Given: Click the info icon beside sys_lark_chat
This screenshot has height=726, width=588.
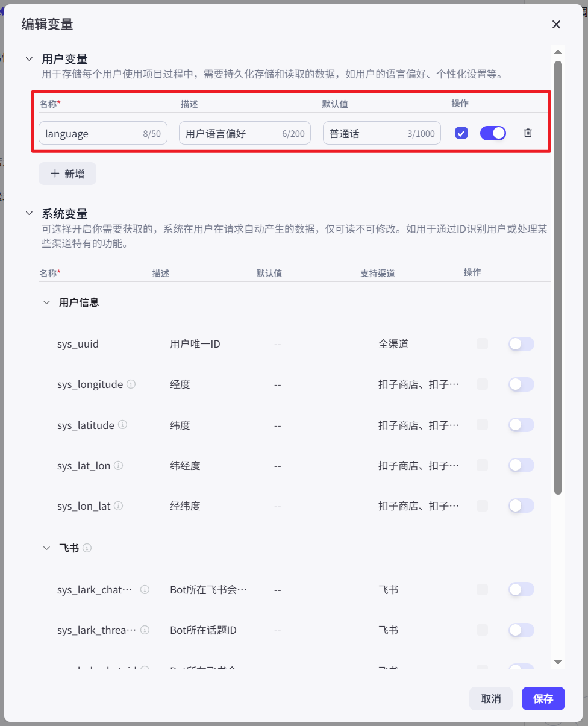Looking at the screenshot, I should point(145,589).
